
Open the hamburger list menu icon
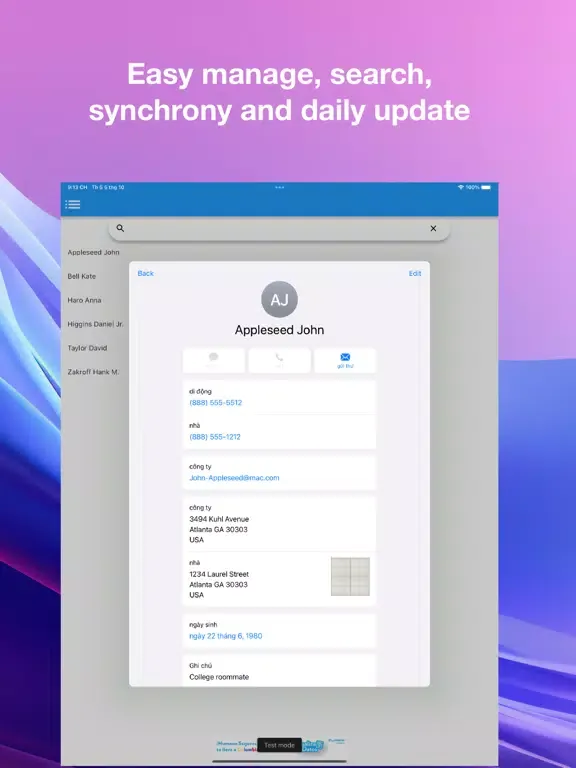(x=72, y=204)
